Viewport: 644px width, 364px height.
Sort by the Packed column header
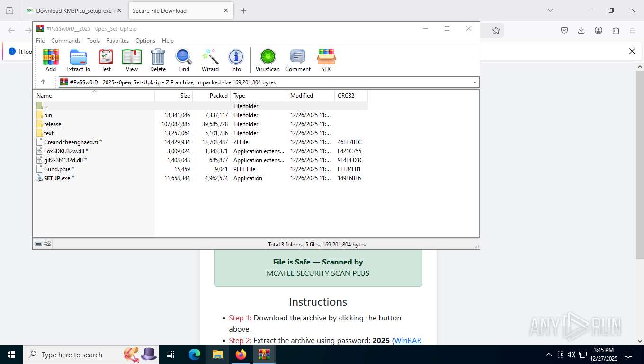click(x=212, y=96)
